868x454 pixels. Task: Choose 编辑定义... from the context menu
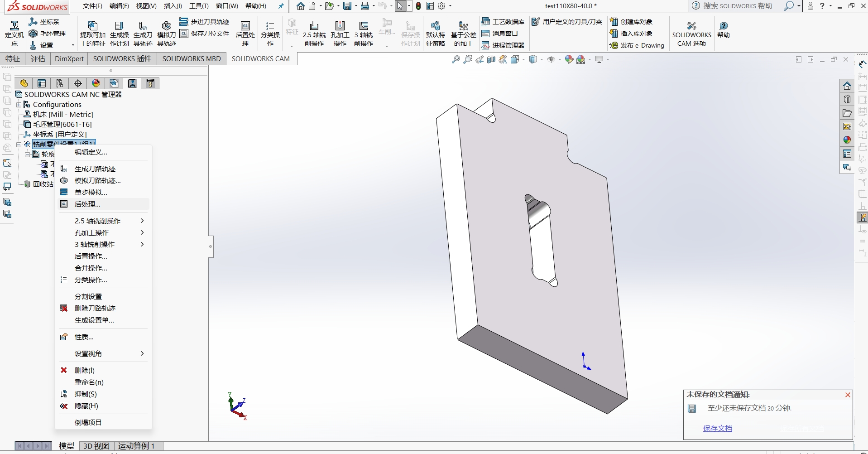[91, 152]
